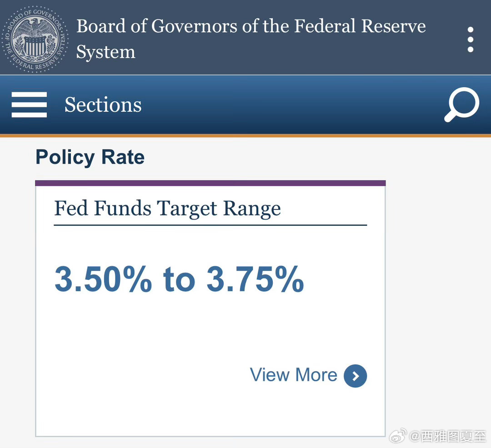Click the word "System" in the header
The height and width of the screenshot is (448, 491).
coord(105,52)
